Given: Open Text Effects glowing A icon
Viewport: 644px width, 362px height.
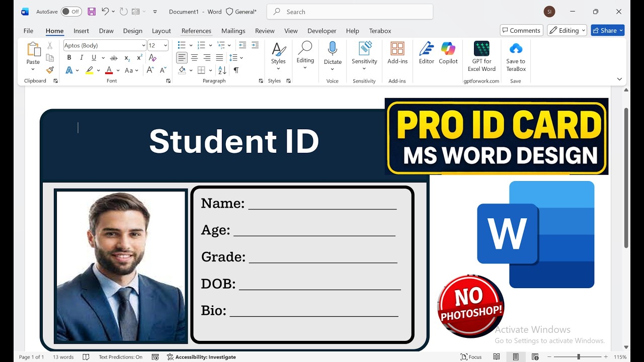Looking at the screenshot, I should [69, 70].
